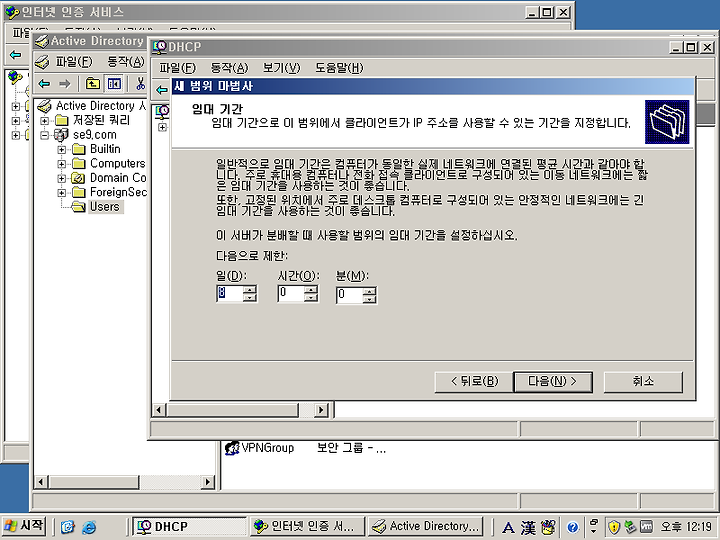This screenshot has height=540, width=720.
Task: Click the VPNGroup group icon
Action: click(232, 448)
